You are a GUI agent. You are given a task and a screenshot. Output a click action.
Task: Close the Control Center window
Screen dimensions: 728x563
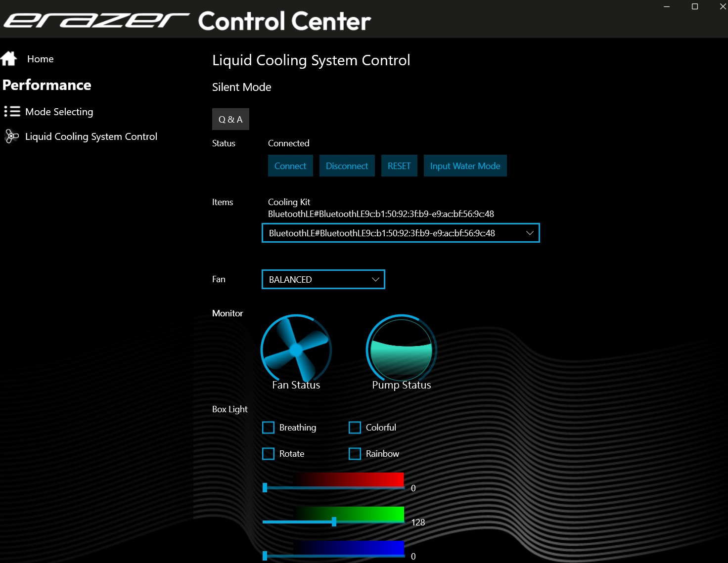click(723, 6)
